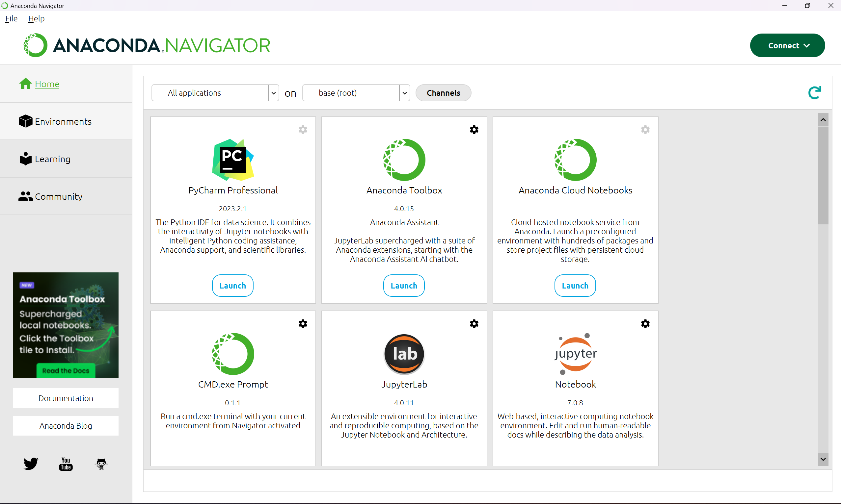
Task: Click the refresh icon in toolbar
Action: [814, 92]
